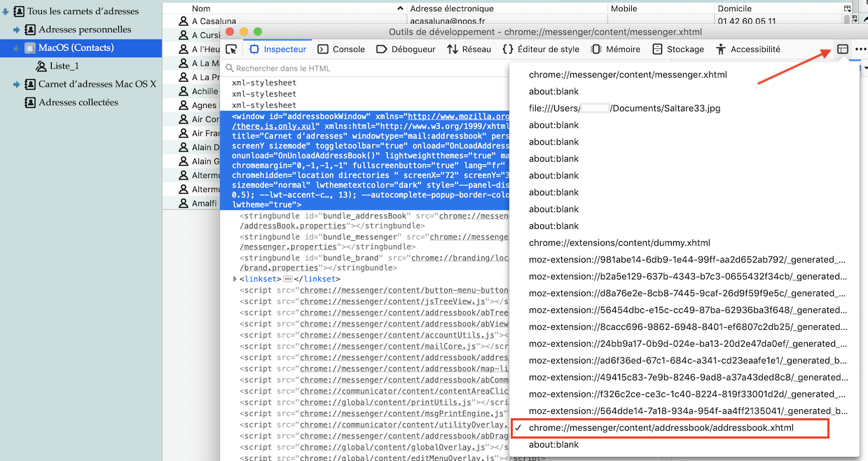Open the devtools three-dot options menu
Image resolution: width=868 pixels, height=461 pixels.
861,49
